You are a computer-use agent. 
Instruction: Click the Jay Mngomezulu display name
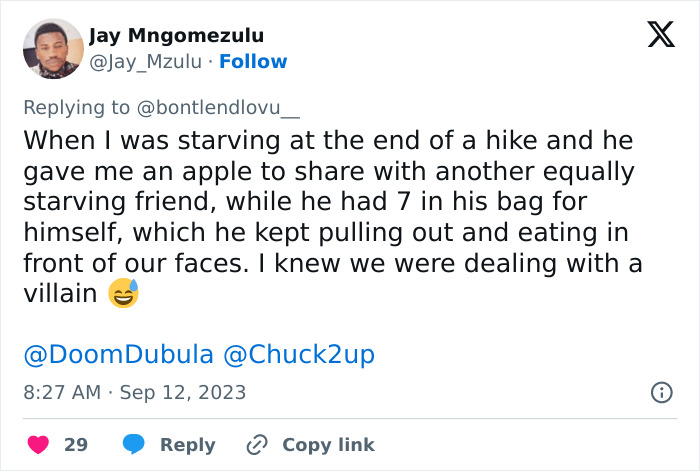176,36
